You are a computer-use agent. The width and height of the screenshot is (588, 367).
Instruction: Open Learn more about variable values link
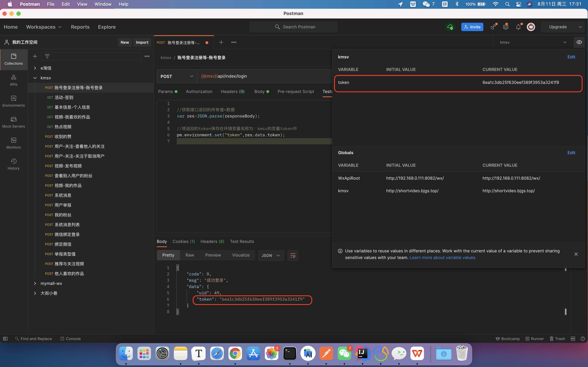(x=442, y=258)
